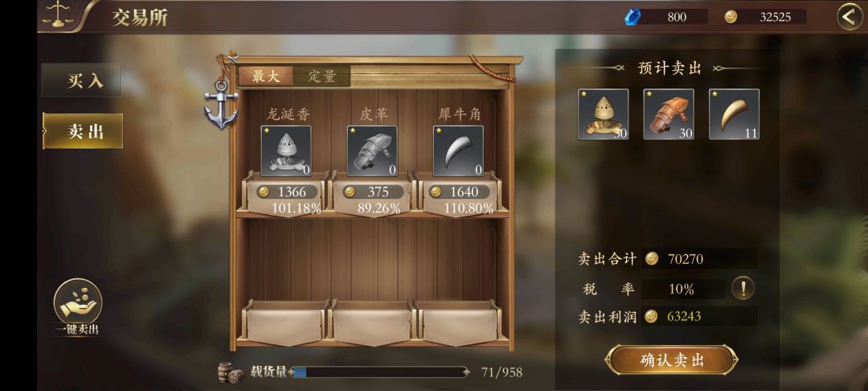Open the 买入 buy tab
This screenshot has height=391, width=868.
click(x=82, y=80)
